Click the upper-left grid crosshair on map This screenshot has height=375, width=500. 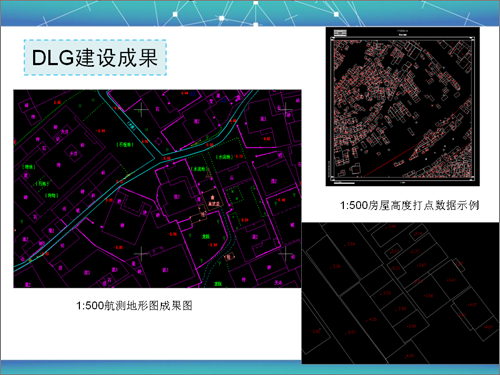[x=141, y=110]
